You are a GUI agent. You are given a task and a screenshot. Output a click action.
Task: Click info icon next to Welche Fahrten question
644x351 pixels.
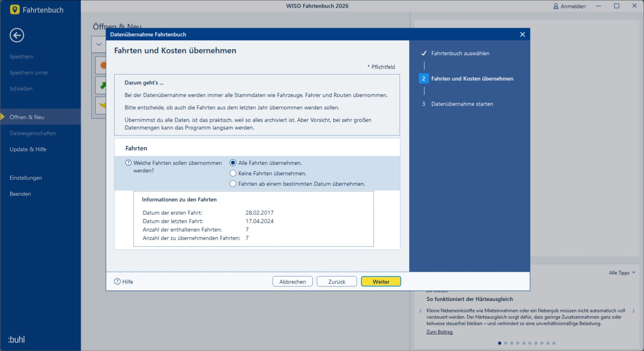click(128, 163)
